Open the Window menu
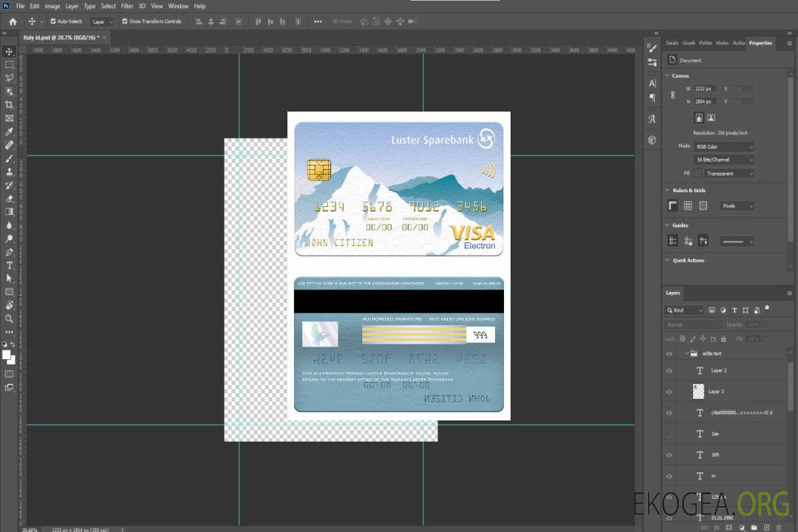 click(x=178, y=6)
